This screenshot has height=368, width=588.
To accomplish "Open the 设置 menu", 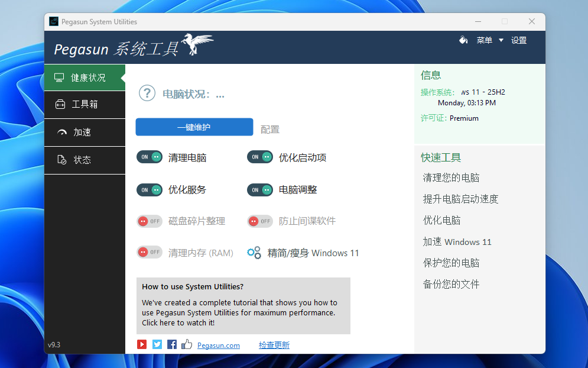I will click(x=519, y=40).
